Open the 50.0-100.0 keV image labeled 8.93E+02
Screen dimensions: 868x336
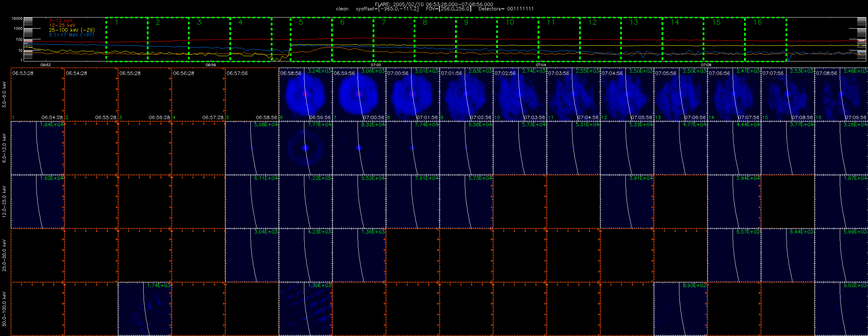tap(680, 309)
